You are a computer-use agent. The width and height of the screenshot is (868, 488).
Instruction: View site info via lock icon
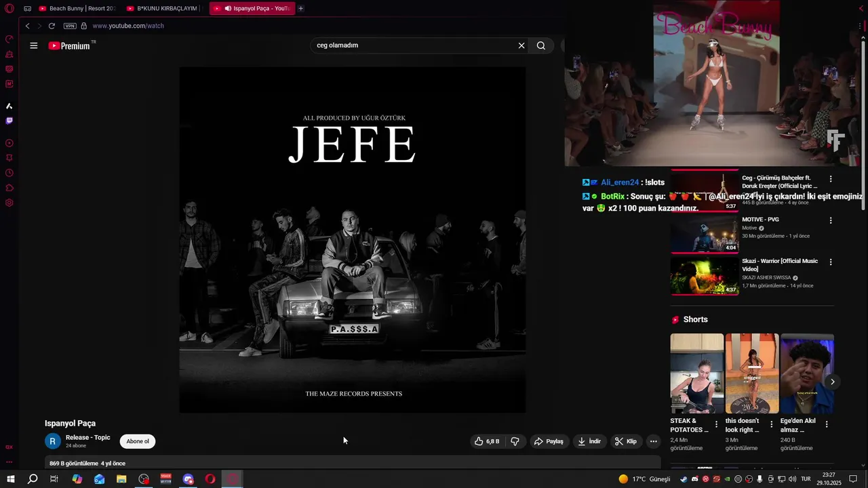click(x=84, y=26)
